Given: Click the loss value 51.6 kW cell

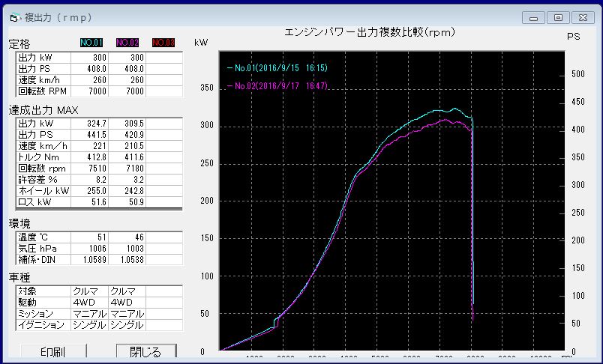Looking at the screenshot, I should [x=90, y=201].
